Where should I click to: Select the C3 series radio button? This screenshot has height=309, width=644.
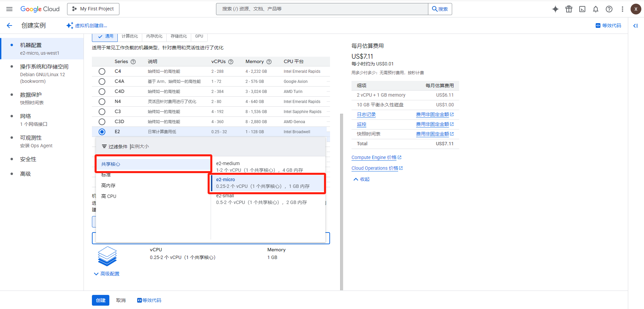[102, 112]
